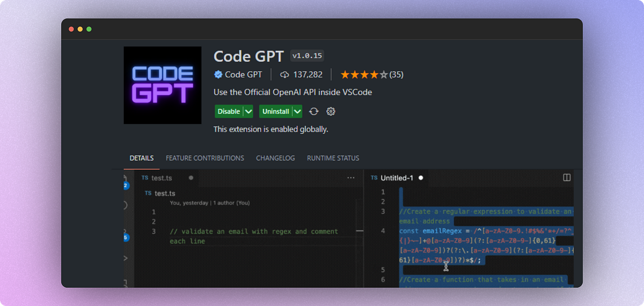Screen dimensions: 644x306
Task: Open the extension manage gear icon
Action: [x=331, y=111]
